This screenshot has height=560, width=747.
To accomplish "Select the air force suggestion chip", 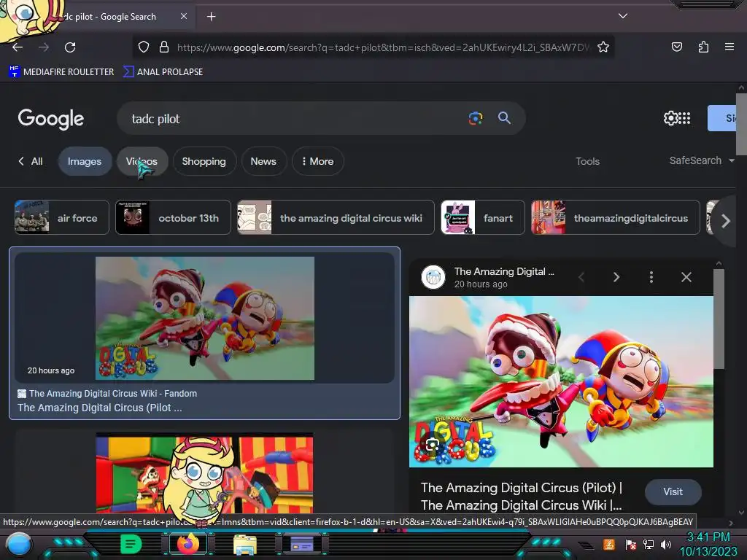I will 62,217.
